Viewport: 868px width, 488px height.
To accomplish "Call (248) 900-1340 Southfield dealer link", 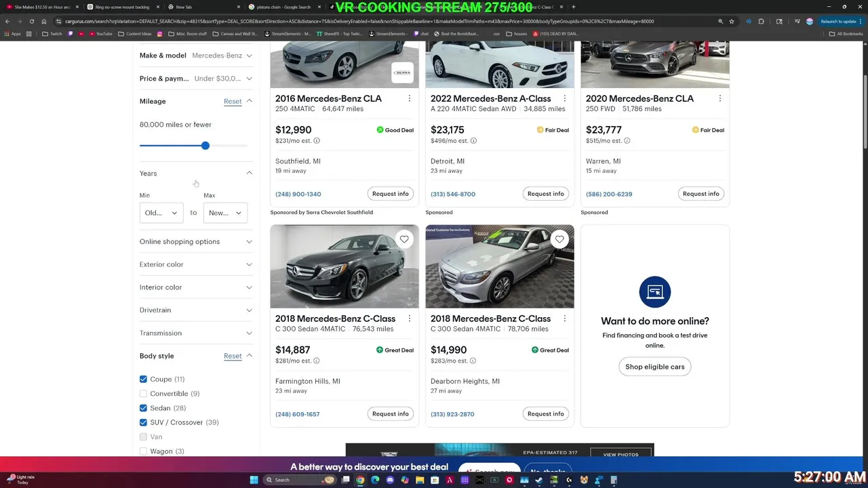I will [x=298, y=194].
